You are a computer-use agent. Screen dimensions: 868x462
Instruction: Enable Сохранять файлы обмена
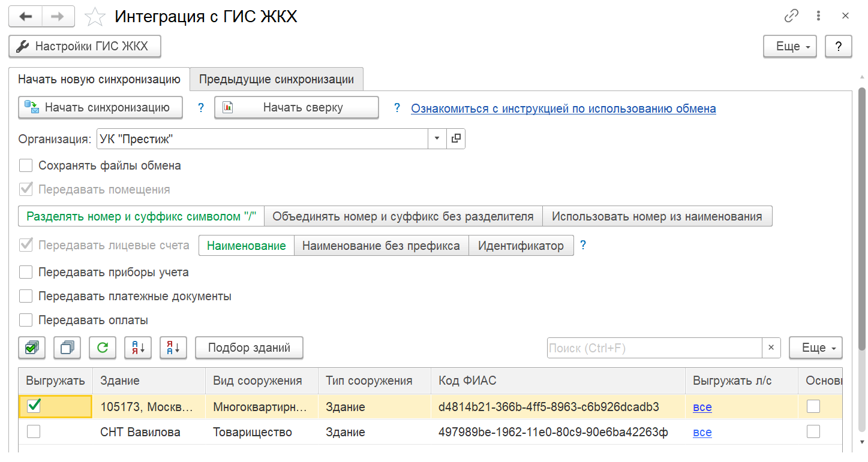coord(26,165)
